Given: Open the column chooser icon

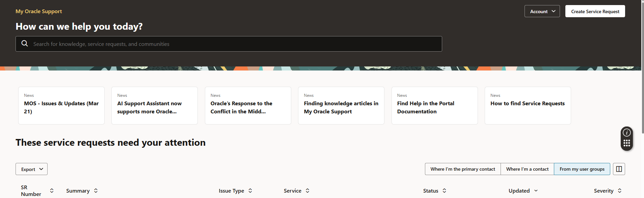Looking at the screenshot, I should pyautogui.click(x=619, y=169).
